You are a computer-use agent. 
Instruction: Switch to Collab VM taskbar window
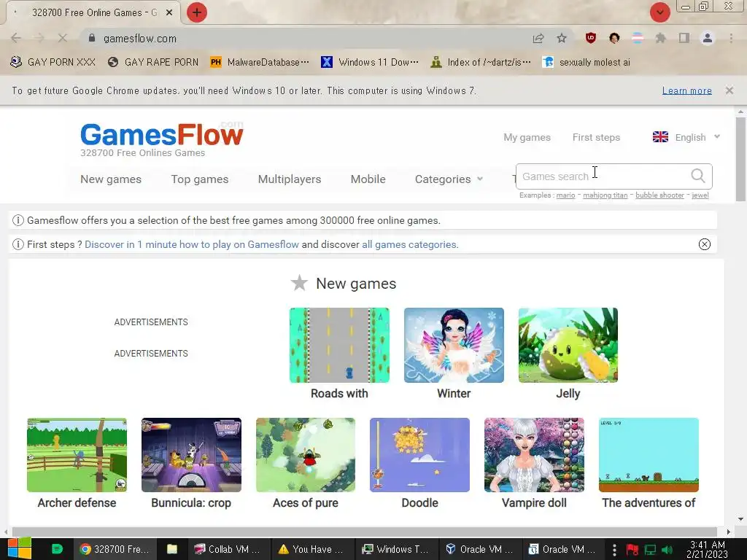(228, 549)
